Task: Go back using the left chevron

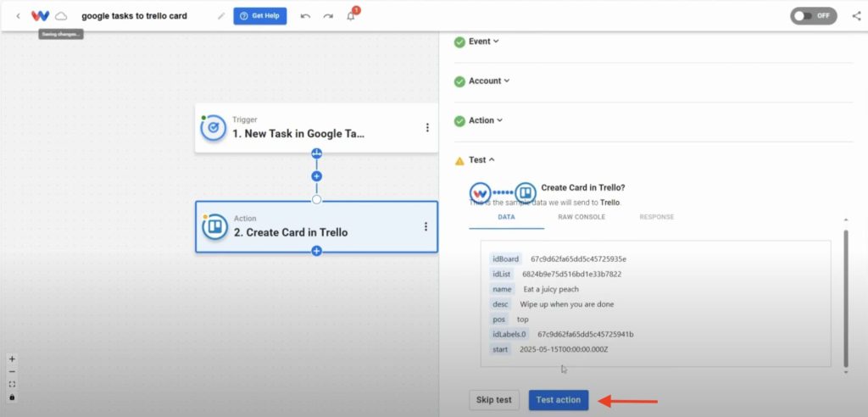Action: click(19, 16)
